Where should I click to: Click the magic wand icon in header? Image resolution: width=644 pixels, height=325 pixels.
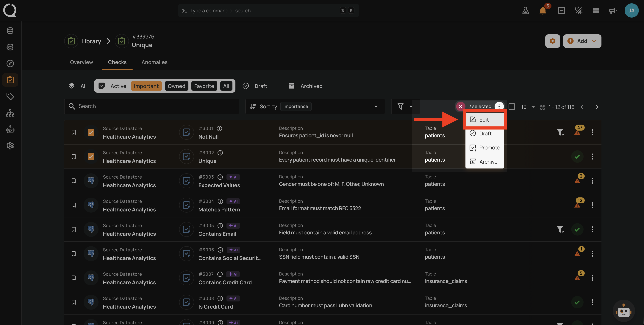[579, 10]
